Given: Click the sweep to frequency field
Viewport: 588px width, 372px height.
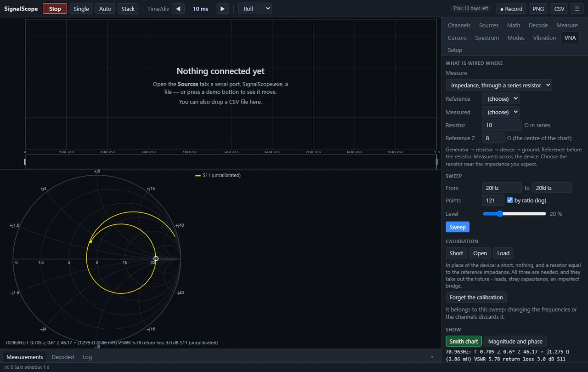Looking at the screenshot, I should [552, 188].
